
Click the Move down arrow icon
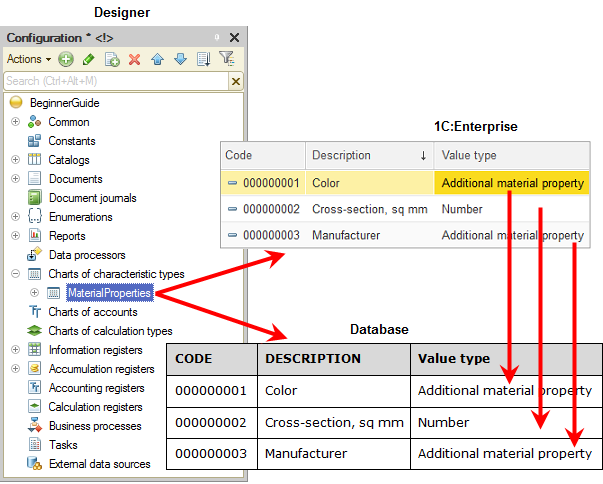pos(180,60)
